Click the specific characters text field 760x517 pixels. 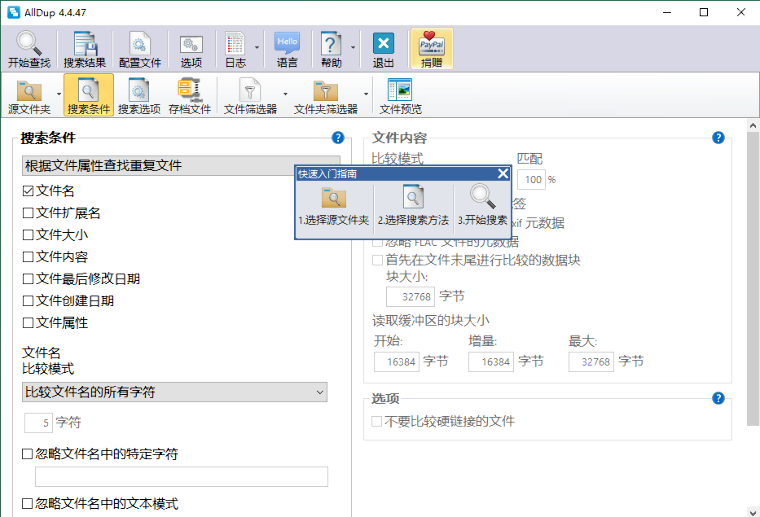[x=181, y=477]
